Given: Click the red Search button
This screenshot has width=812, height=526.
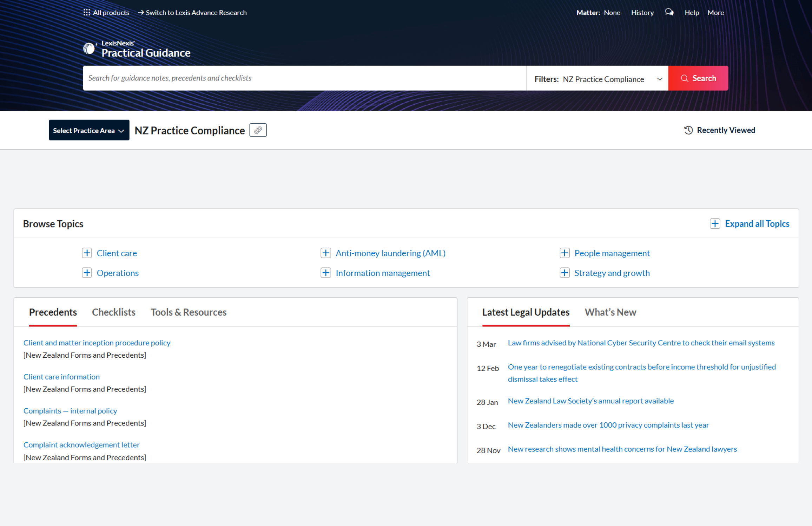Looking at the screenshot, I should (x=698, y=78).
